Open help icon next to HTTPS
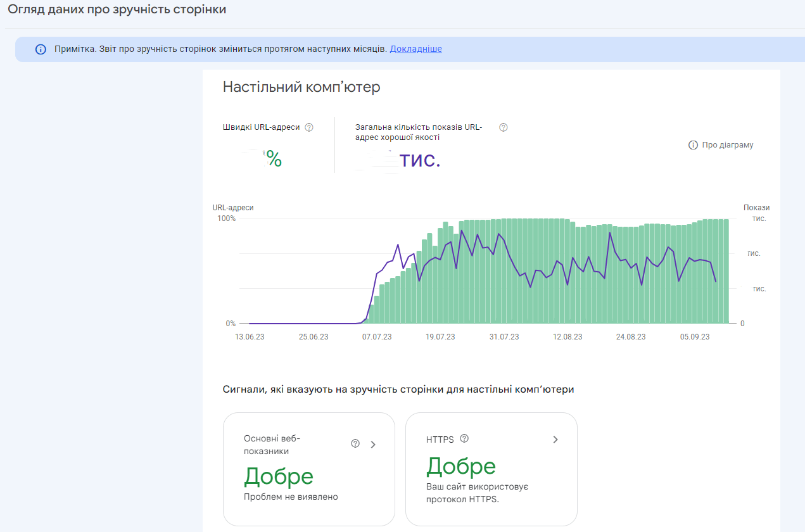This screenshot has height=532, width=805. tap(464, 438)
